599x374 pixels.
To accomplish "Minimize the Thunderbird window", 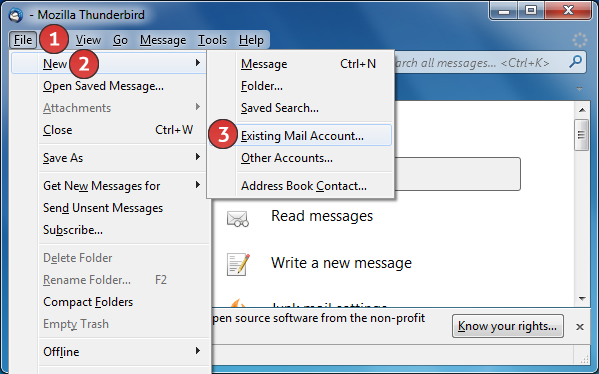I will [x=504, y=11].
